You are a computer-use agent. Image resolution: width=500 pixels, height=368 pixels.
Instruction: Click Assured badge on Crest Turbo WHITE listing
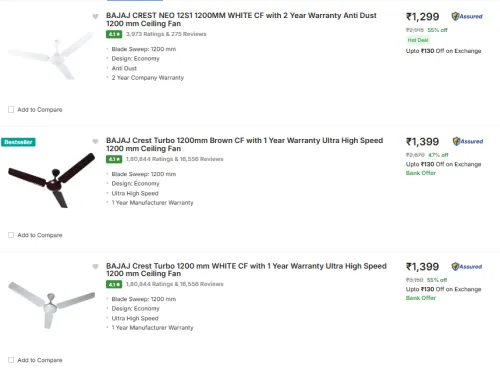[x=467, y=266]
